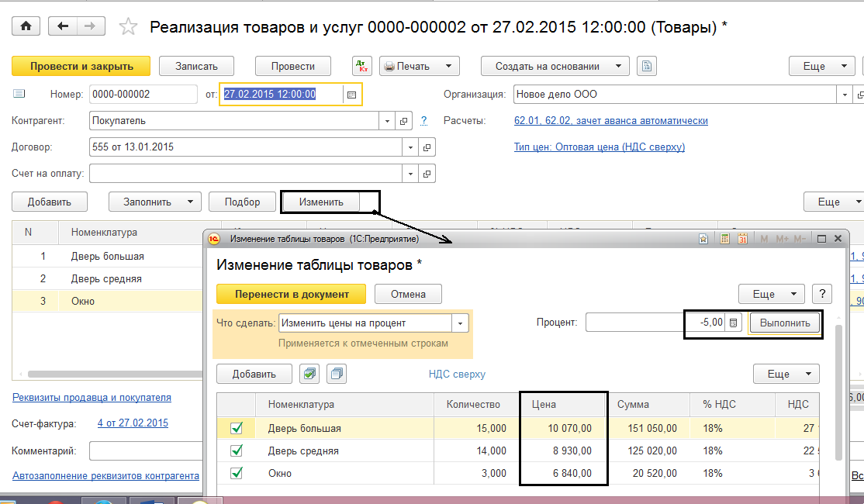Check all rows icon in dialog
Viewport: 864px width, 504px height.
pos(309,374)
